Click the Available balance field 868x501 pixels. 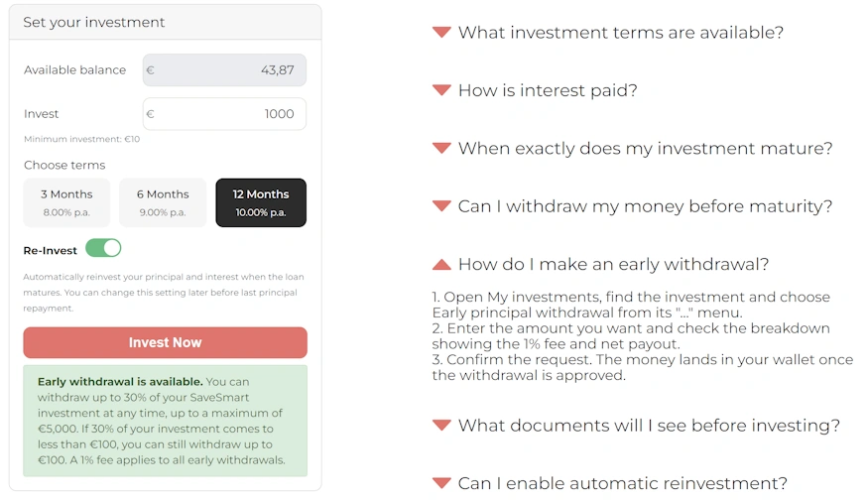click(x=224, y=69)
